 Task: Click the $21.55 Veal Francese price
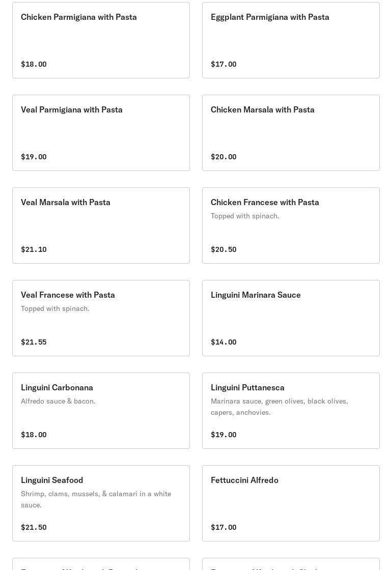pos(34,342)
